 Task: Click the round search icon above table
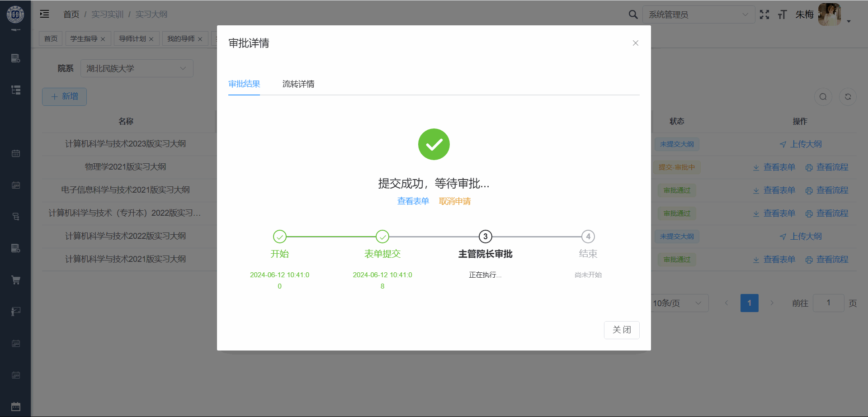point(823,97)
